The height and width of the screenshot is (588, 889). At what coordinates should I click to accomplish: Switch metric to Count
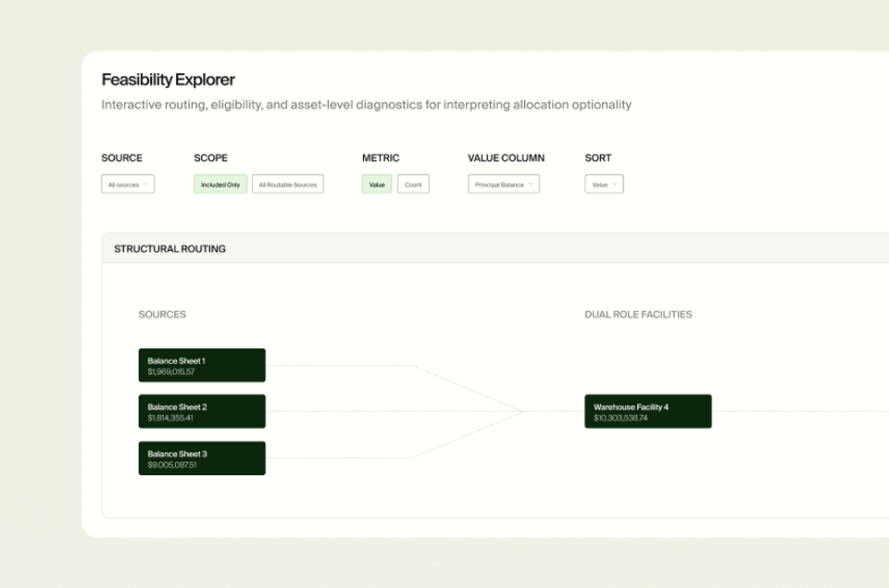(x=413, y=183)
